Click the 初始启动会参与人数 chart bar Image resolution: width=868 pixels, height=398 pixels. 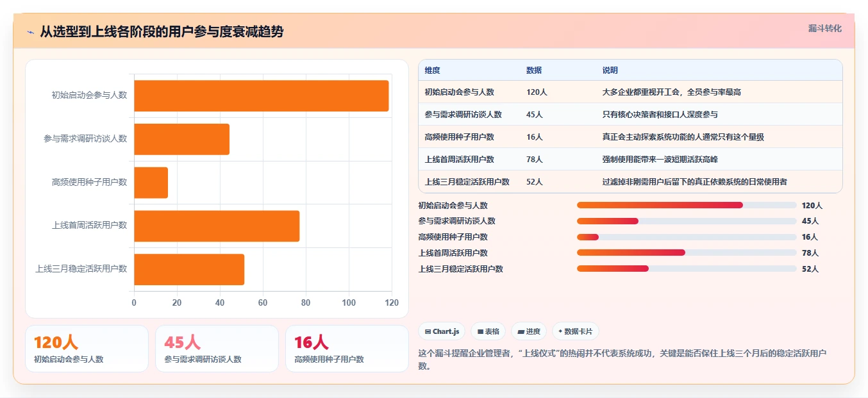point(262,95)
